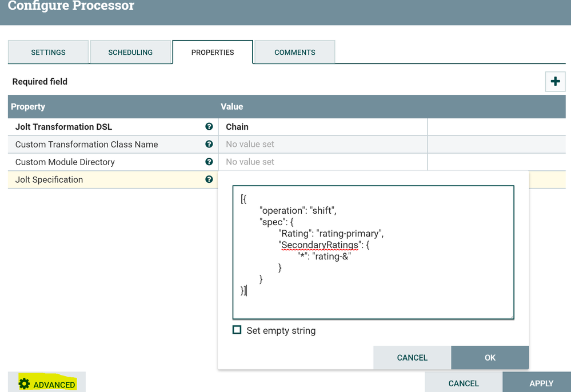Viewport: 571px width, 392px height.
Task: Open the Scheduling tab
Action: 130,52
